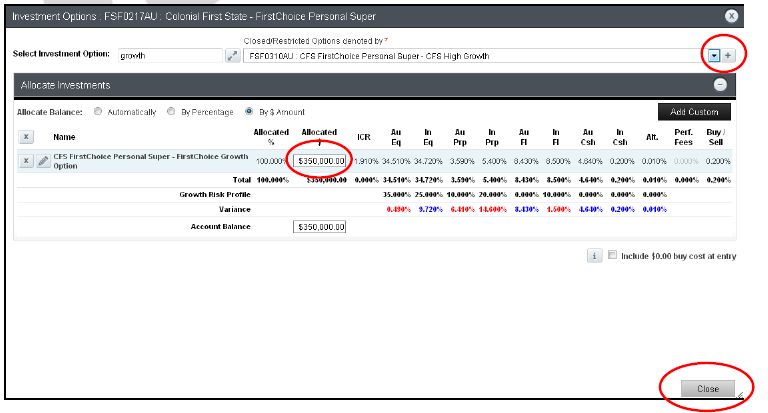Click CFS FirstChoice Growth Option name text
This screenshot has height=413, width=768.
click(x=151, y=161)
